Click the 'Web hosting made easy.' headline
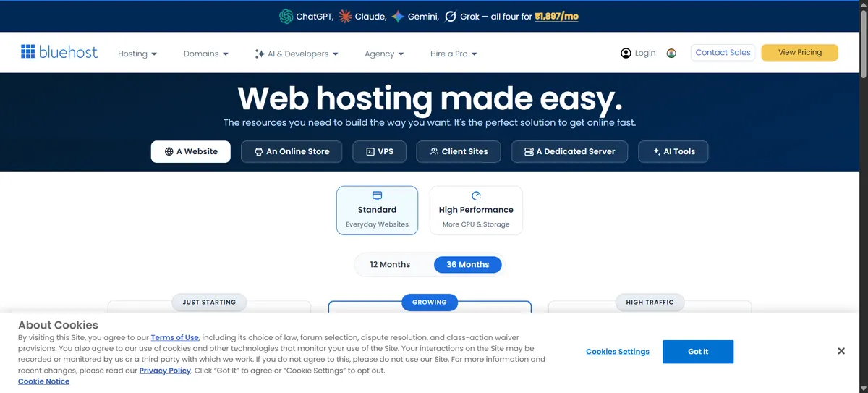The image size is (868, 393). [430, 98]
